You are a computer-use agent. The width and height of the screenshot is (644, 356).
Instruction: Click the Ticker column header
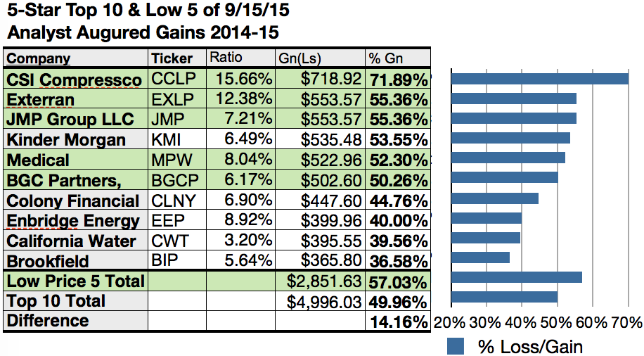[x=172, y=58]
